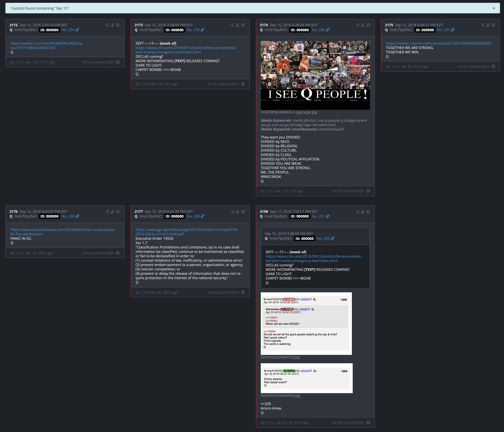Click 'Anons knew.' text in post 2198

click(271, 408)
